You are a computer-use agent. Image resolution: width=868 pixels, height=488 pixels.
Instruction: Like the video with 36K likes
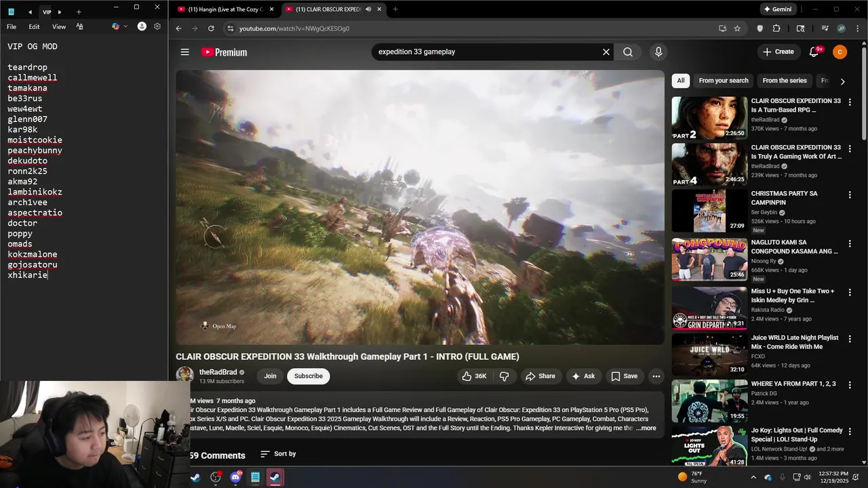[475, 376]
